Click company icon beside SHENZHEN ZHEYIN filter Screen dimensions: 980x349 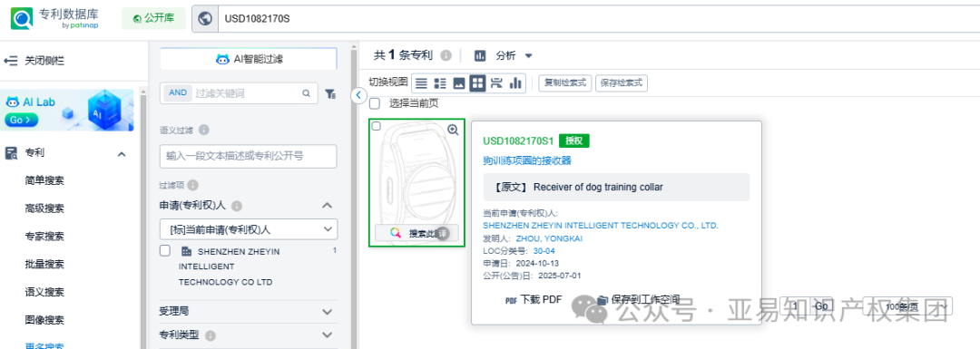point(186,252)
